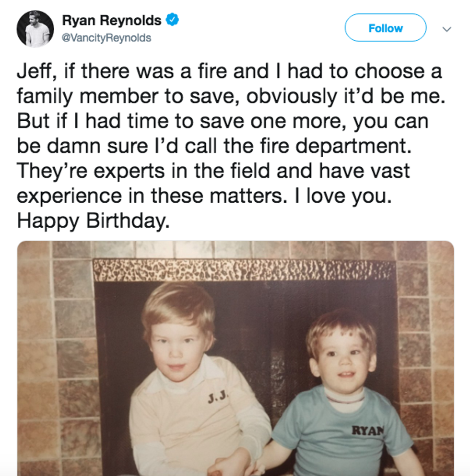
Task: Click the blue verified checkmark badge
Action: 172,20
